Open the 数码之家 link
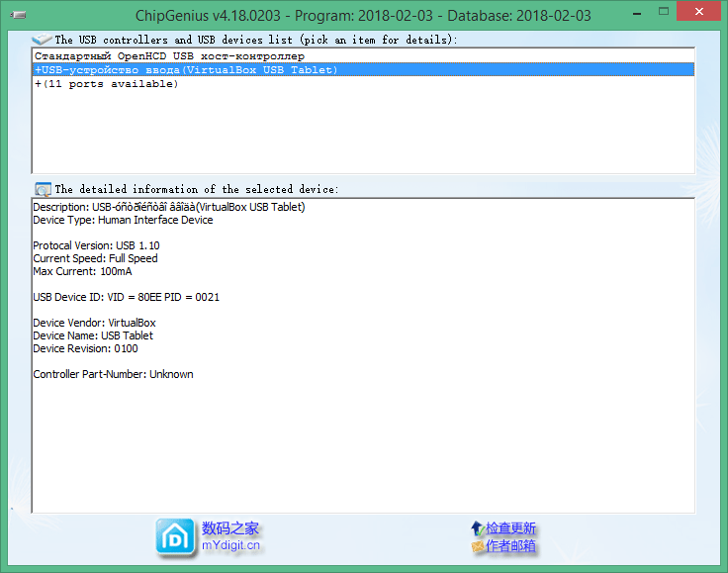The image size is (728, 573). [x=230, y=528]
